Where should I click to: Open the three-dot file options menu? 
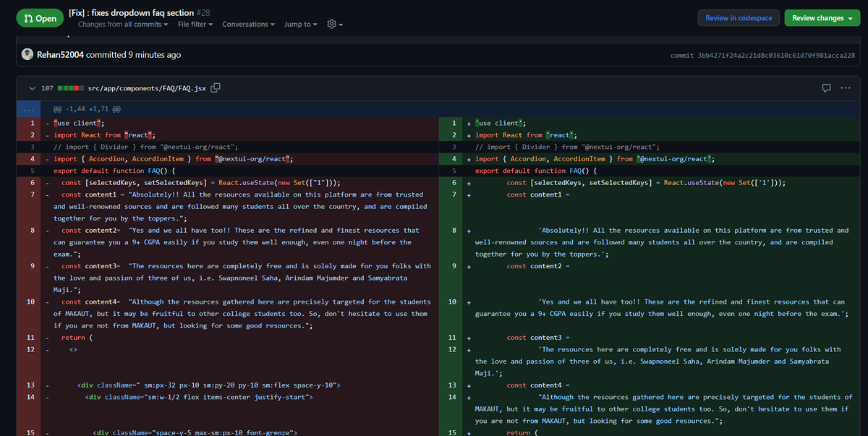[x=846, y=88]
